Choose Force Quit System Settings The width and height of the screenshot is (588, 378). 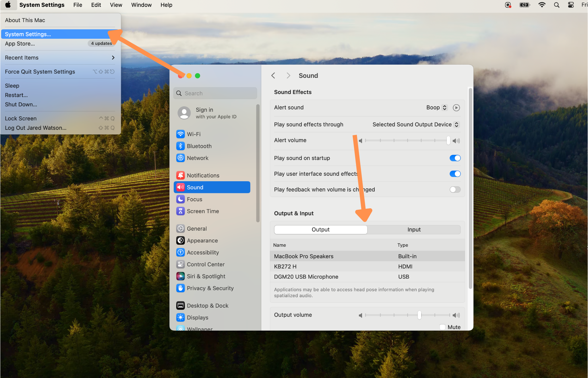(60, 72)
